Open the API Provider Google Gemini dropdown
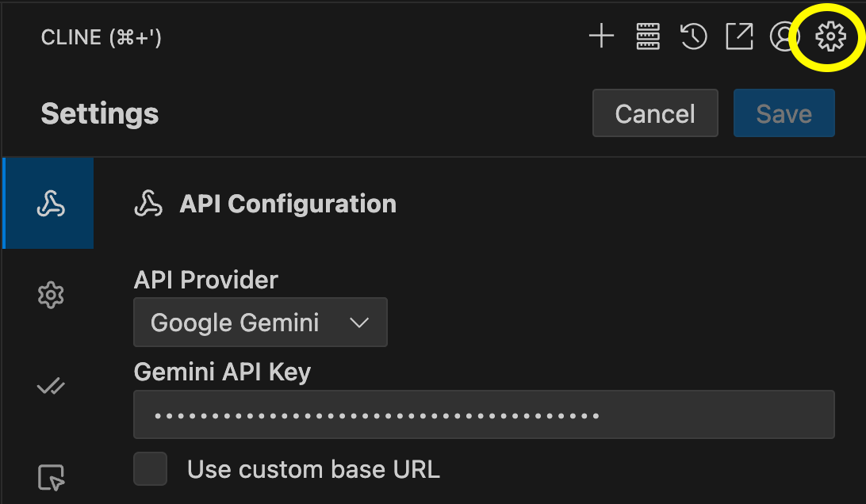This screenshot has width=866, height=504. pyautogui.click(x=260, y=323)
